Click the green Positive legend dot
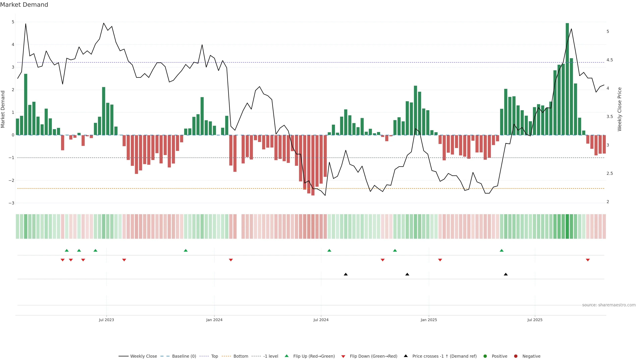644x362 pixels. (485, 356)
